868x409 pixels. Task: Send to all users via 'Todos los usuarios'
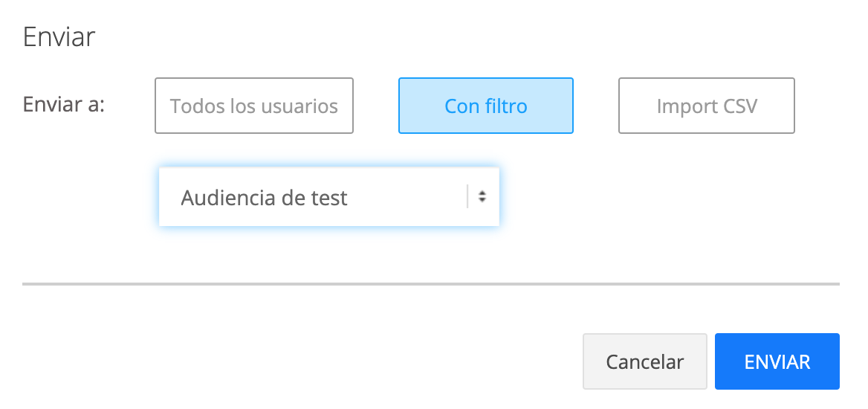[254, 106]
